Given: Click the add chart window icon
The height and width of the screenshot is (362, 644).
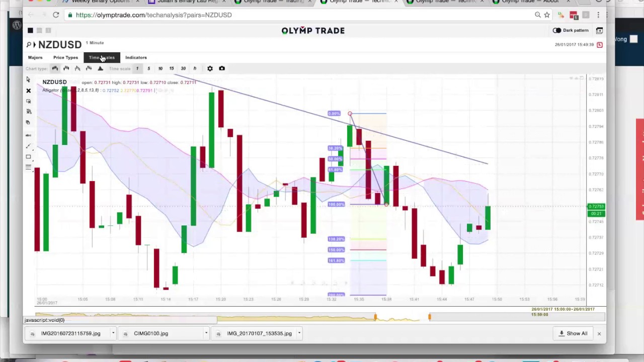Looking at the screenshot, I should pyautogui.click(x=600, y=31).
